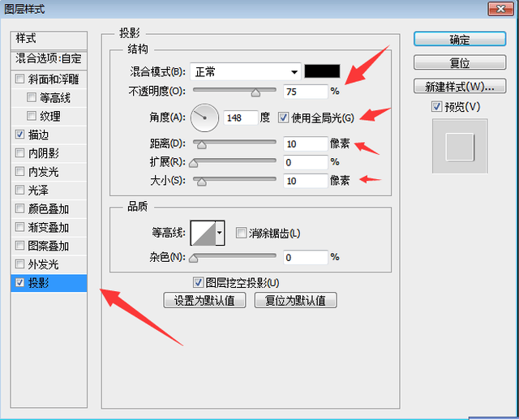519x420 pixels.
Task: Turn on the 光泽 checkbox
Action: 19,190
